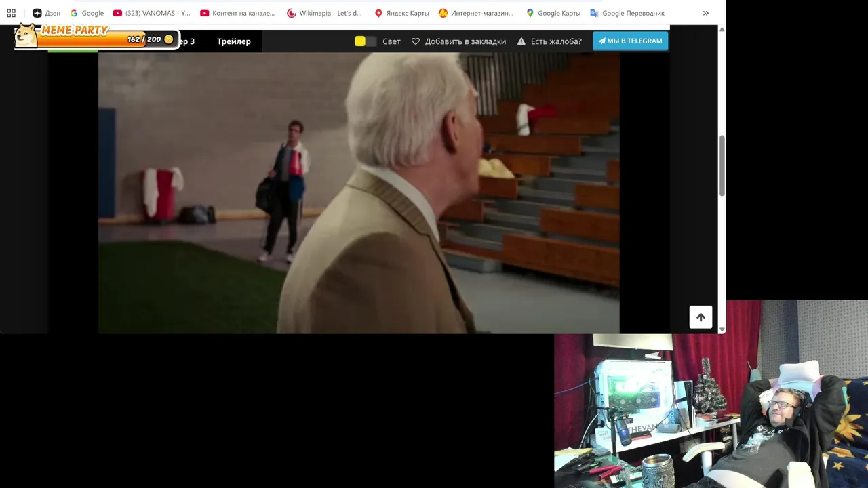The image size is (868, 488).
Task: Open the Google Переводчик bookmark
Action: tap(627, 13)
